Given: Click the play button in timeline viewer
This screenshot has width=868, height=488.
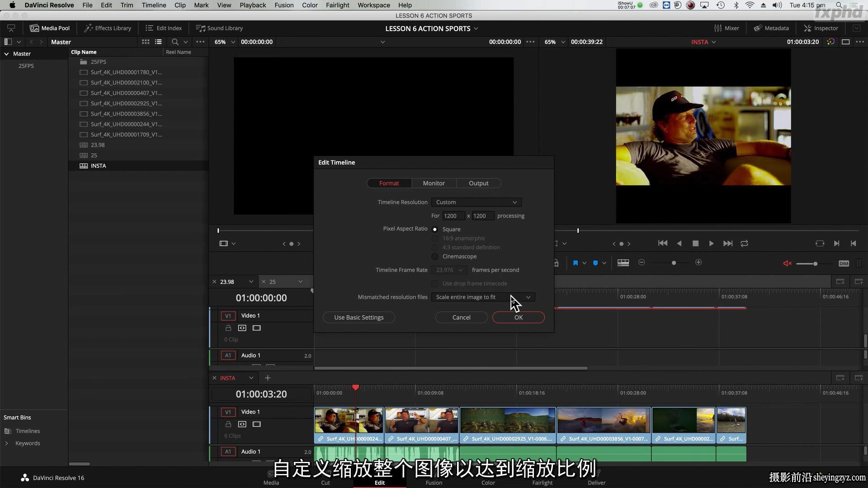Looking at the screenshot, I should pyautogui.click(x=711, y=244).
